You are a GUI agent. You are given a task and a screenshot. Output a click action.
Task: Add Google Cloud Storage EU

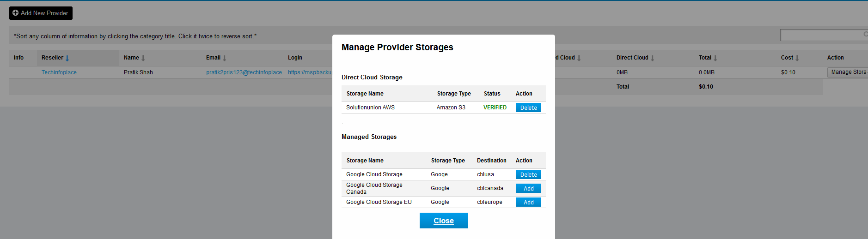tap(528, 203)
